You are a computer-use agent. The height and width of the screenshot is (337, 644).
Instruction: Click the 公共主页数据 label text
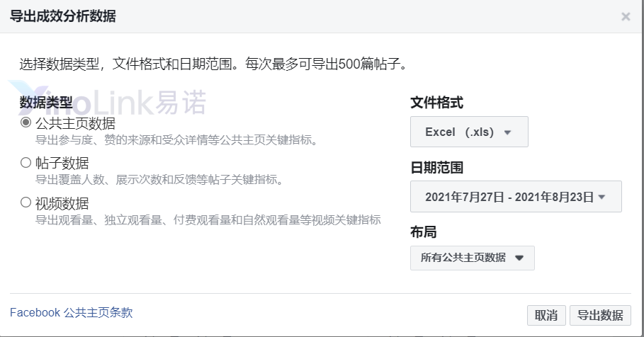point(75,123)
